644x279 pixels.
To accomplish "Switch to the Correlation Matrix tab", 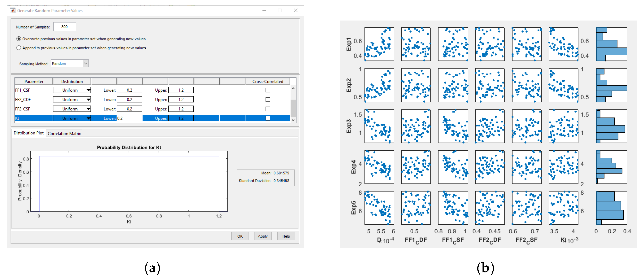I will coord(64,134).
